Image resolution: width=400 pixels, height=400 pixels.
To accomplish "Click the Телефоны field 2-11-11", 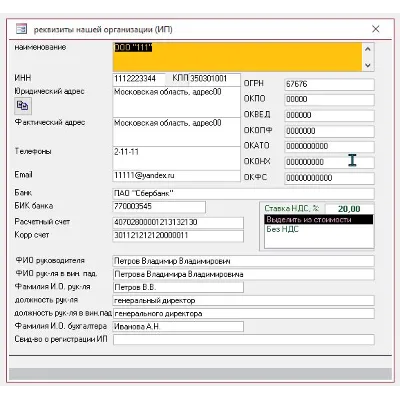I will click(x=177, y=158).
